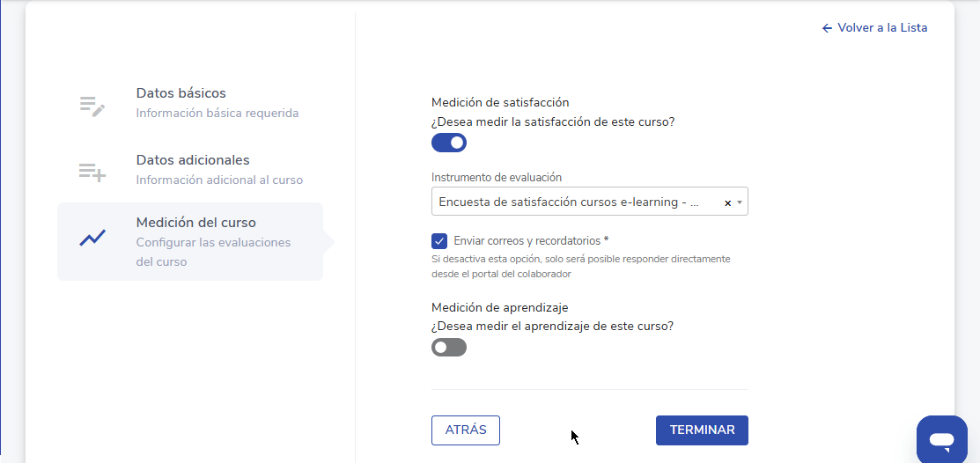
Task: Open the chat support widget
Action: [x=941, y=439]
